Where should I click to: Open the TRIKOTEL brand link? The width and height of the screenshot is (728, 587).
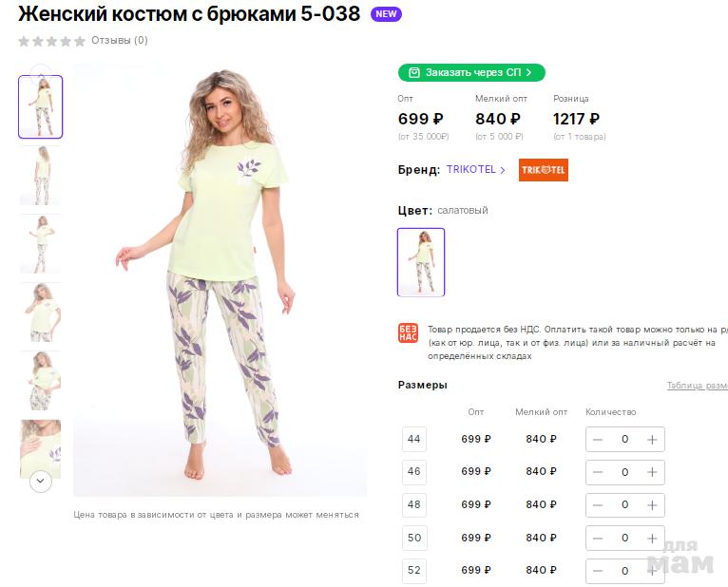tap(476, 170)
